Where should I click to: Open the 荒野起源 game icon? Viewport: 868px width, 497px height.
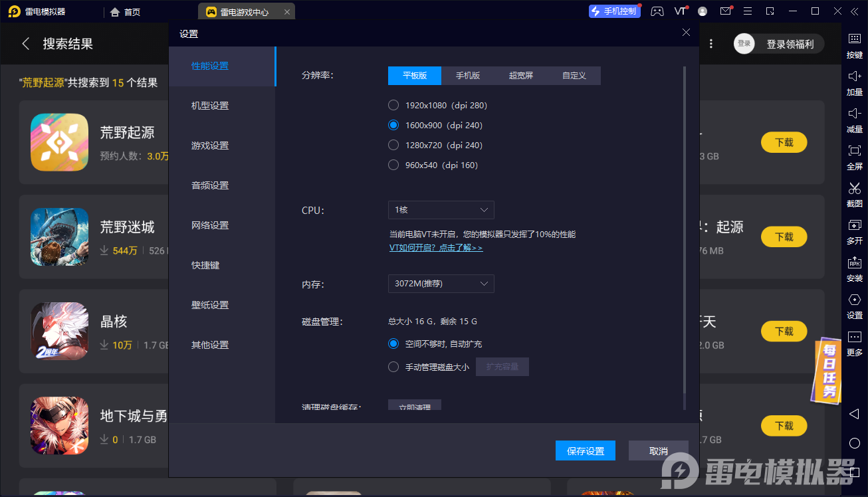click(x=59, y=142)
